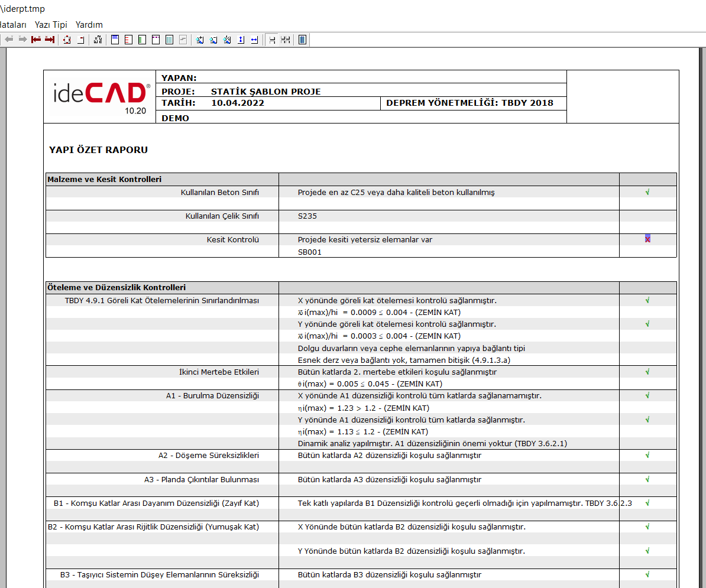Click the page icon with teal grid
Viewport: 706px width, 588px height.
pos(169,40)
